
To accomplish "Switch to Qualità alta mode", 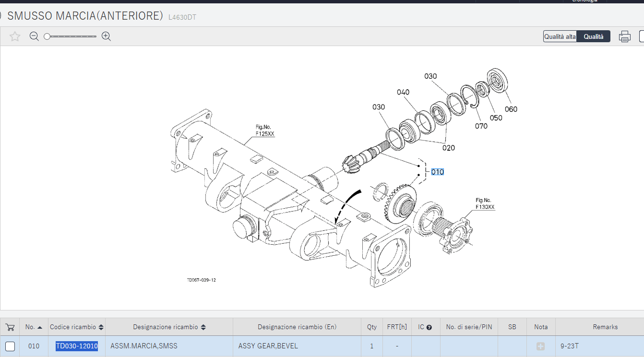I will pyautogui.click(x=560, y=36).
